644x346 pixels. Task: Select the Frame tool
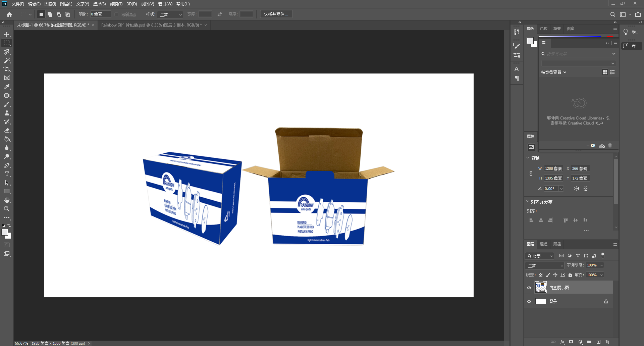pyautogui.click(x=7, y=78)
